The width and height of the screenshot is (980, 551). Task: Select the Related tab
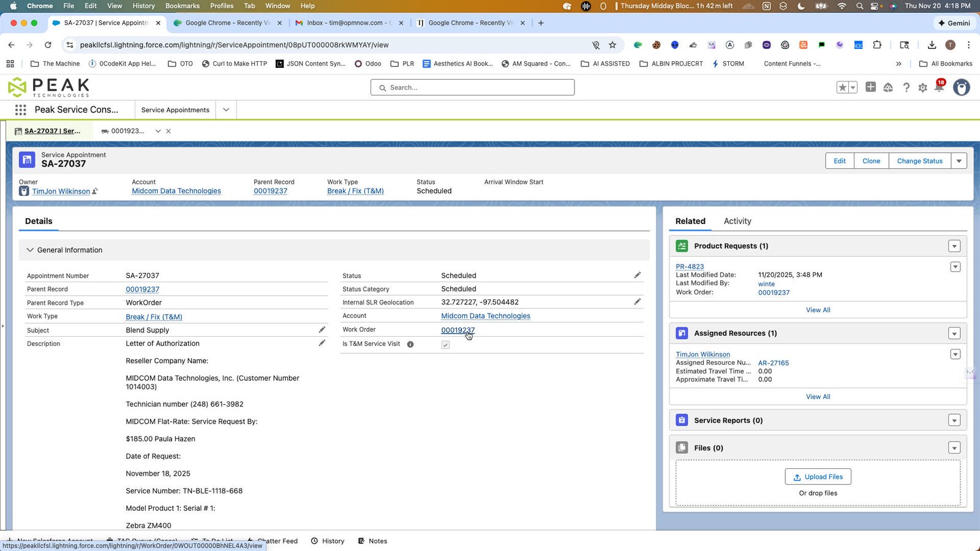pyautogui.click(x=690, y=221)
